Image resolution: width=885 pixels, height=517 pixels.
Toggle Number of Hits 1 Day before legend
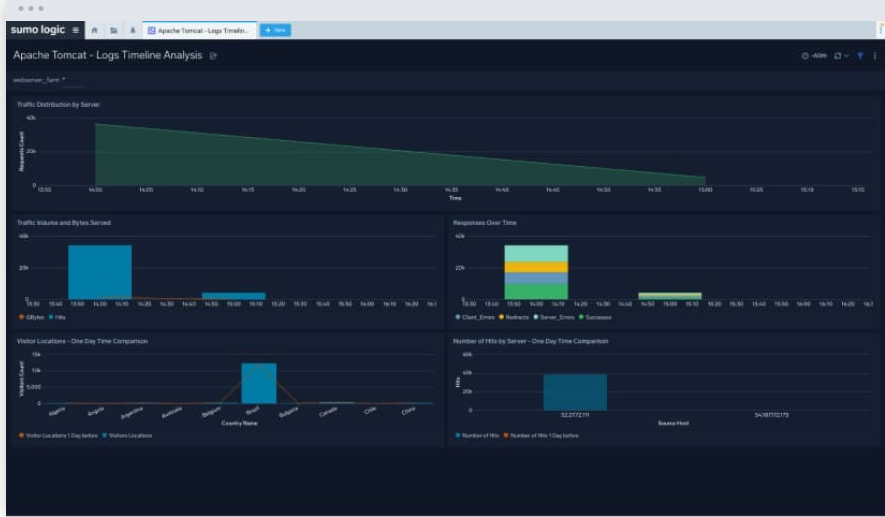click(541, 436)
